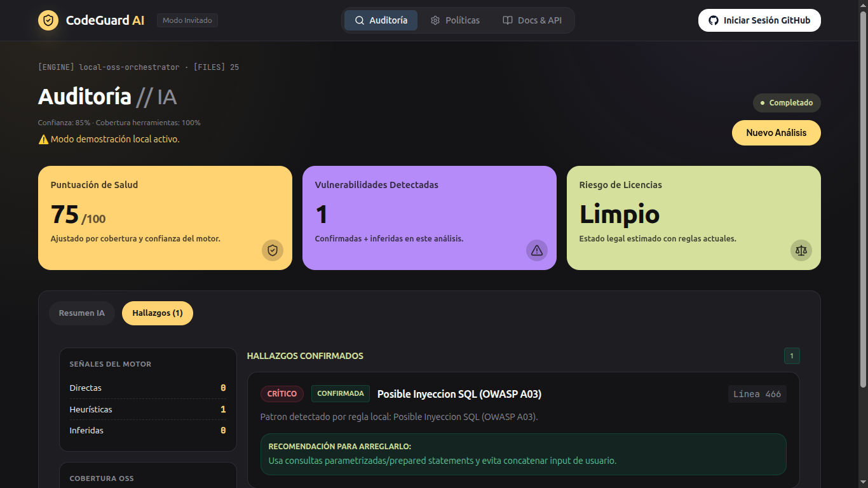The height and width of the screenshot is (488, 868).
Task: Go to the Políticas navigation tab
Action: point(455,20)
